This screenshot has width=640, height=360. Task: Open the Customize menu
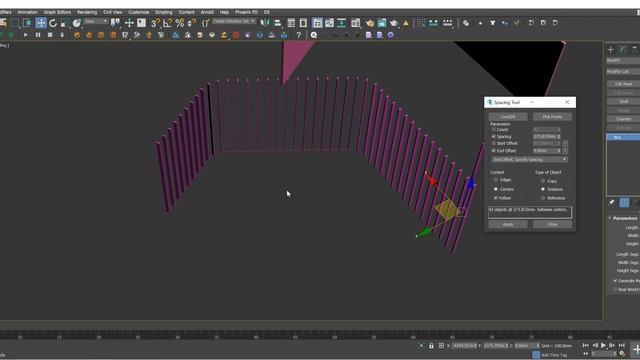click(x=139, y=12)
